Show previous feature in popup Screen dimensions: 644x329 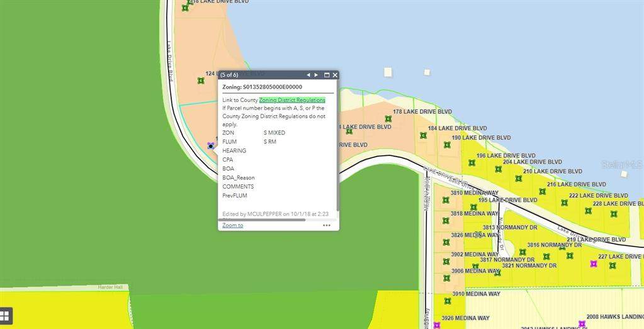click(308, 75)
